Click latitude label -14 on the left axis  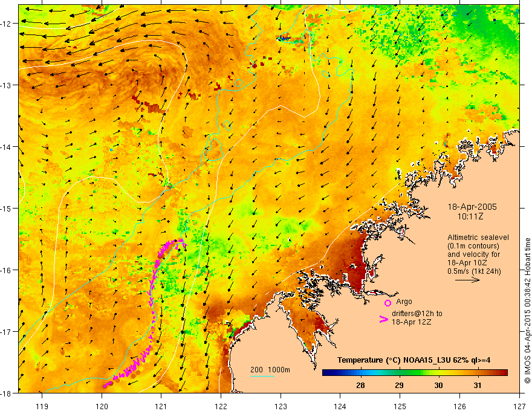coord(7,147)
